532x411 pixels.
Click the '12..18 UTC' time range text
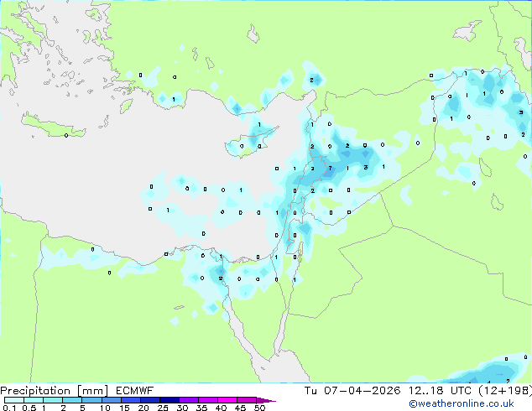point(440,391)
